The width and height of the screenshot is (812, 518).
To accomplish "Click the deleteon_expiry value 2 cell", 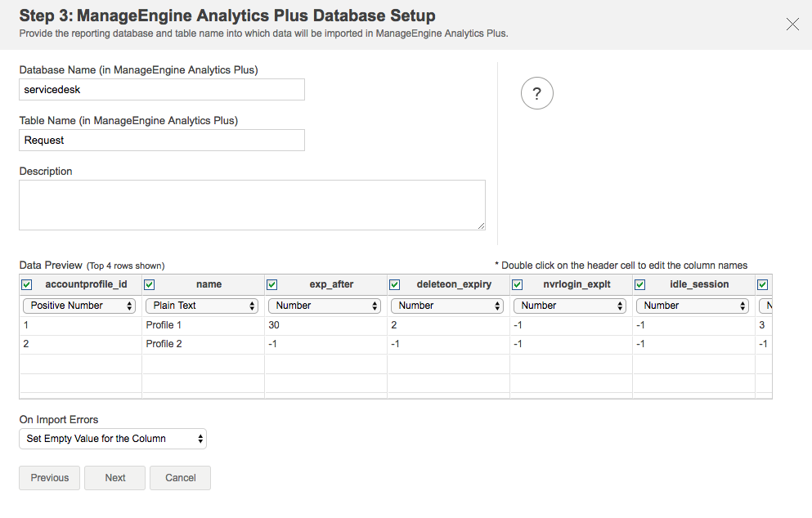I will pyautogui.click(x=448, y=325).
